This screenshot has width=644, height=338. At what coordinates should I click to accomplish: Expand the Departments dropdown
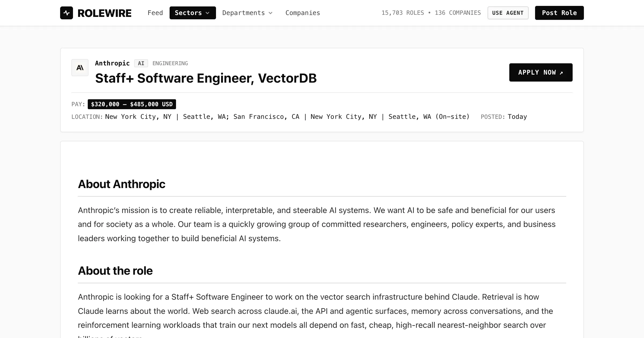pos(247,13)
